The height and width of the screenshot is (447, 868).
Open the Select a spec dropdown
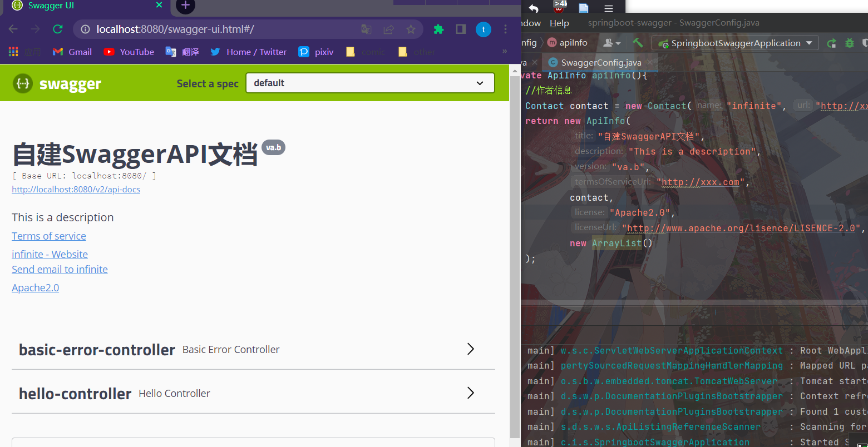[x=370, y=83]
